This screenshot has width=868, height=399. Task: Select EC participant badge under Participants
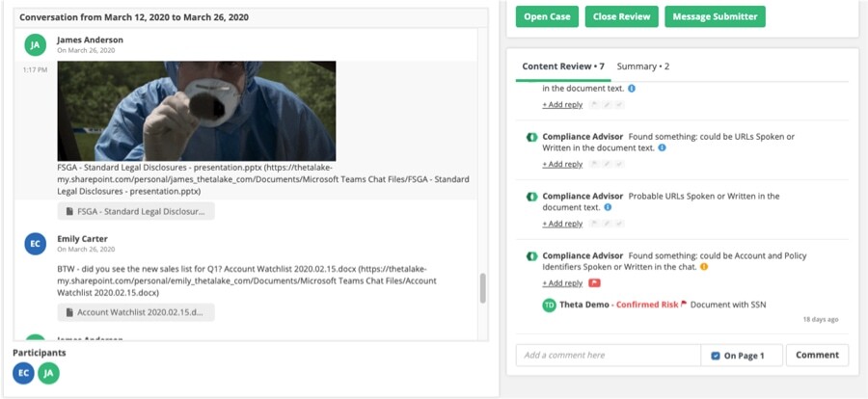pos(23,373)
